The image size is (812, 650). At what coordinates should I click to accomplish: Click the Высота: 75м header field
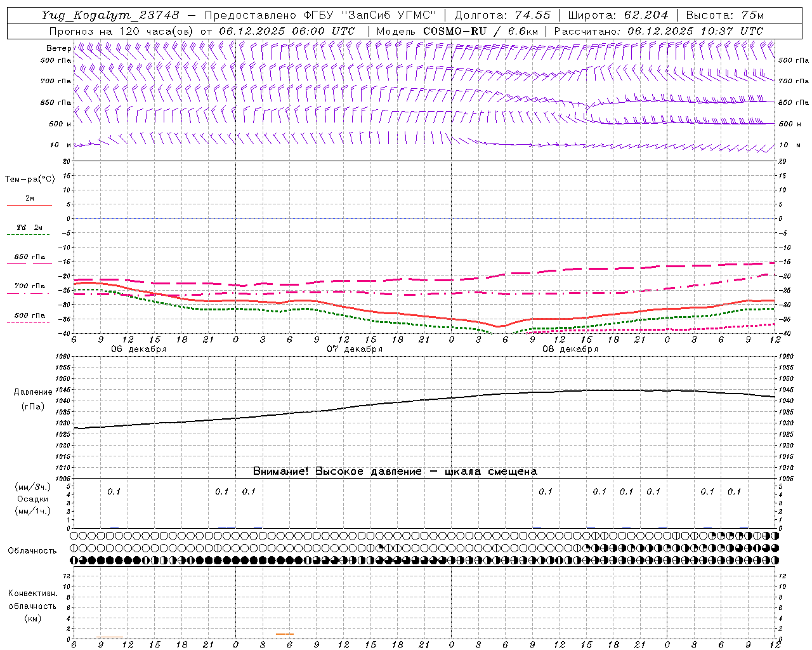pos(724,15)
